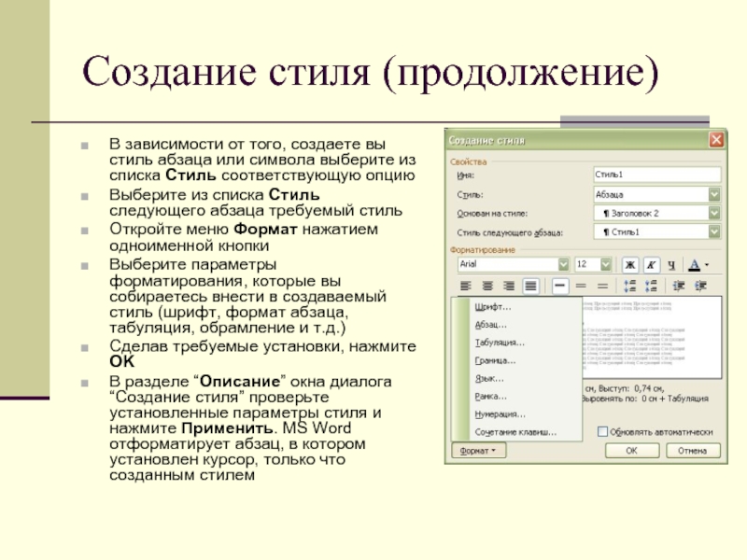This screenshot has height=560, width=747.
Task: Open the font color dropdown arrow
Action: 707,265
